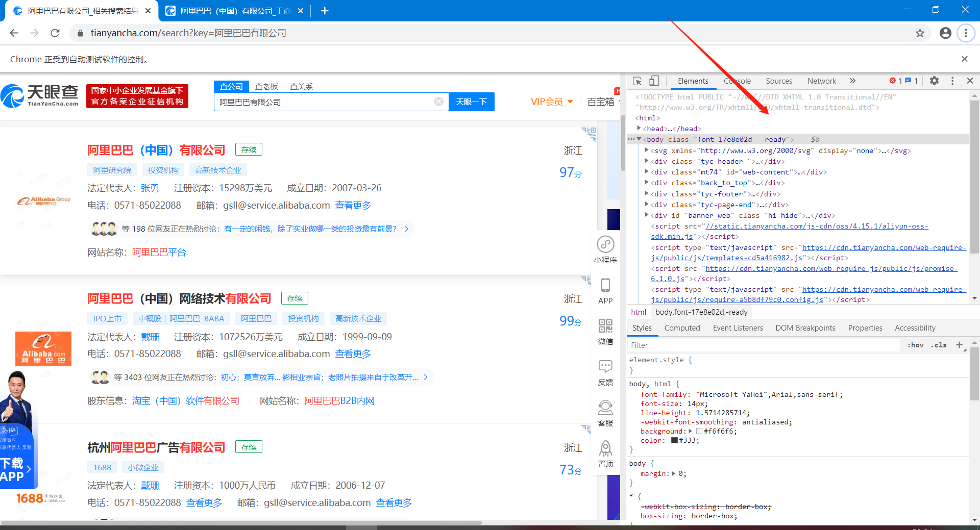
Task: Show more DevTools tabs chevron
Action: pos(852,81)
